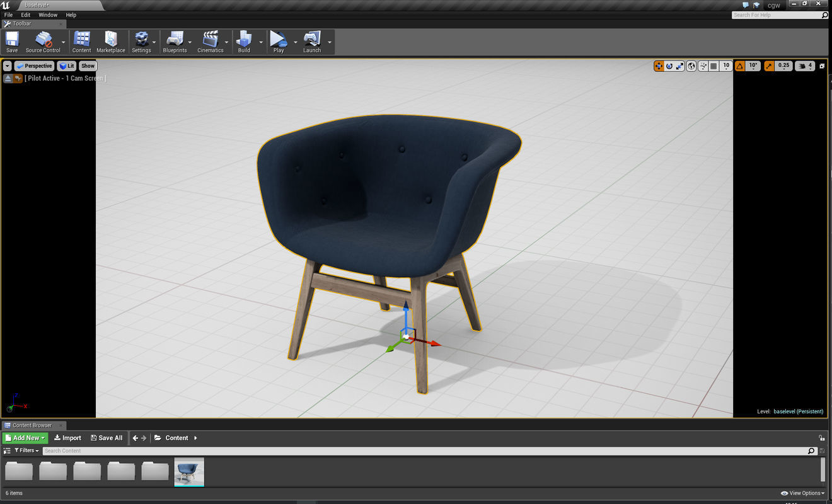Toggle grid snapping on or off
This screenshot has width=832, height=504.
point(714,66)
